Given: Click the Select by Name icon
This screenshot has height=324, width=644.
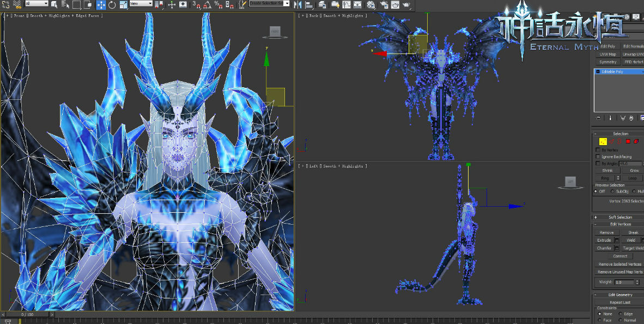Looking at the screenshot, I should click(65, 5).
